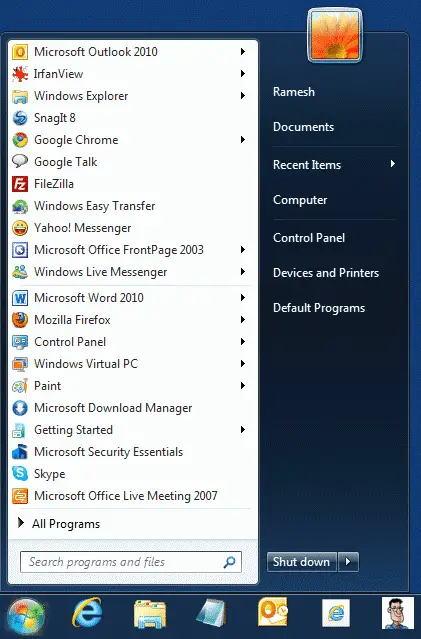Open the Windows Explorer taskbar folder icon
Image resolution: width=421 pixels, height=639 pixels.
150,614
